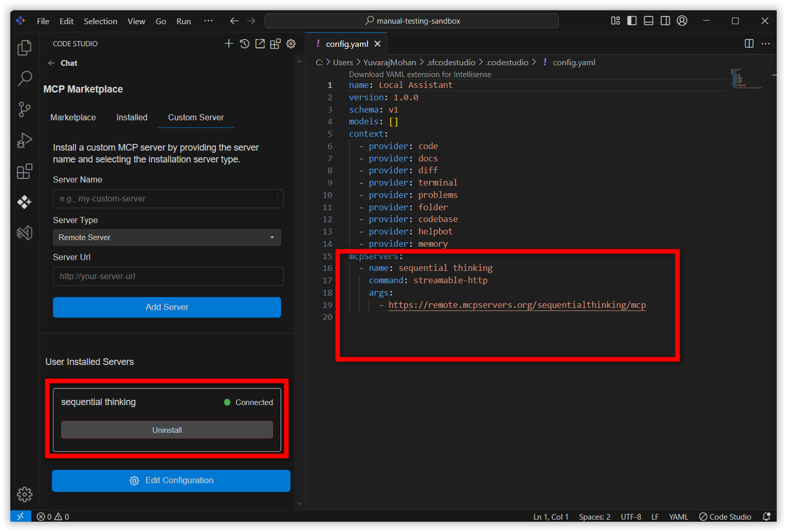Viewport: 787px width, 532px height.
Task: Navigate back using title bar arrow
Action: tap(234, 21)
